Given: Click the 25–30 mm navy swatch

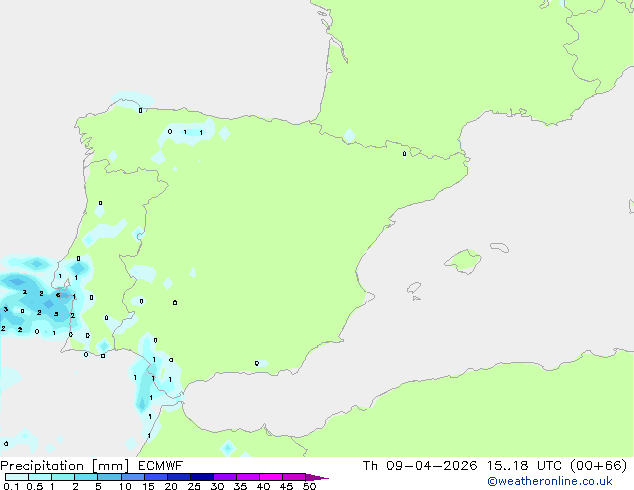Looking at the screenshot, I should pos(202,477).
